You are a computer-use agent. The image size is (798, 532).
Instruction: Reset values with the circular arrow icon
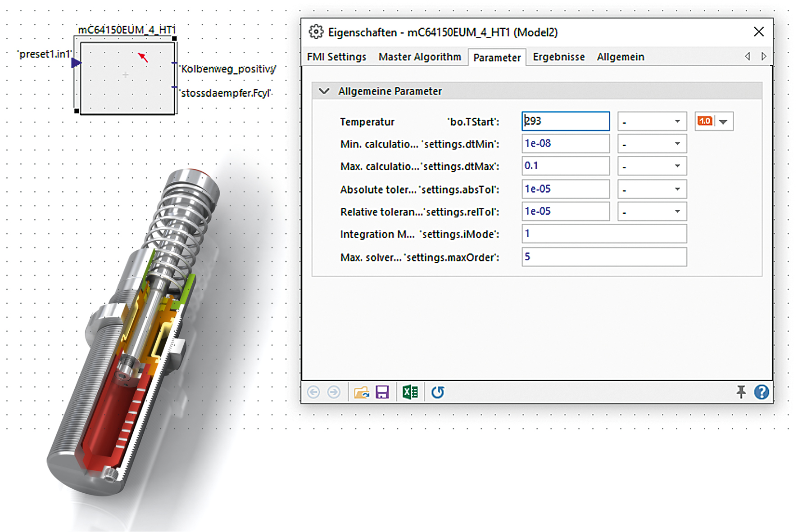tap(438, 392)
